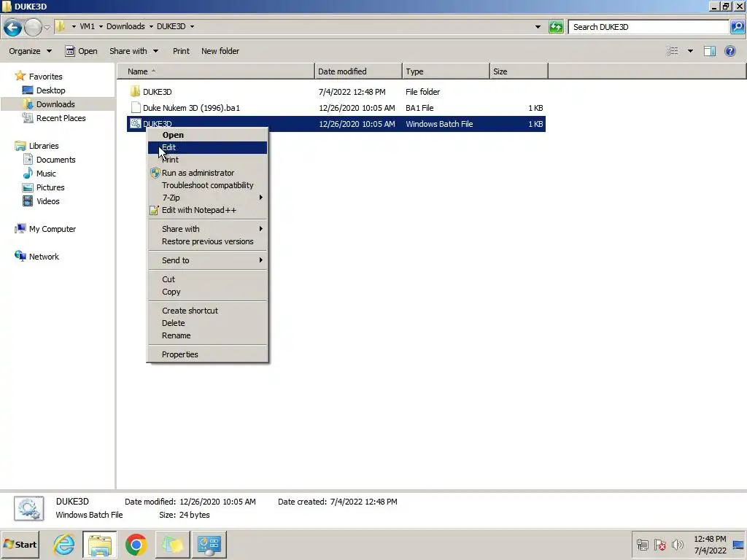Choose Restore previous versions
747x560 pixels.
[207, 241]
